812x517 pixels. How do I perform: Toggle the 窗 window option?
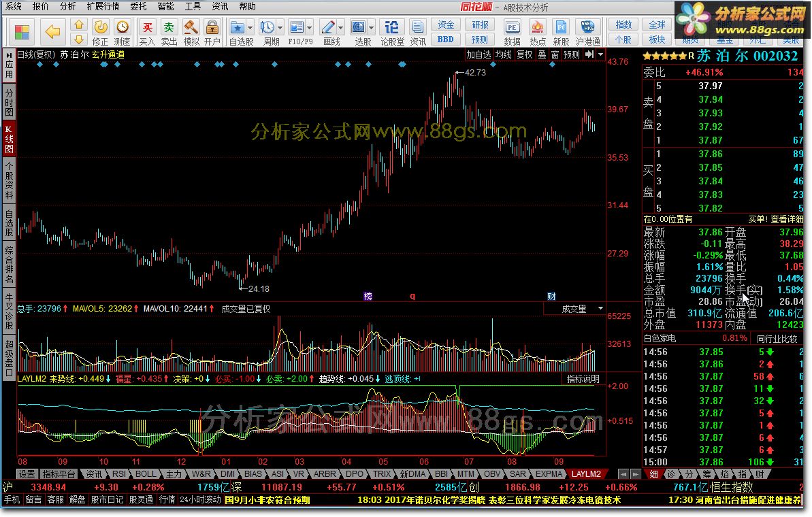point(555,54)
